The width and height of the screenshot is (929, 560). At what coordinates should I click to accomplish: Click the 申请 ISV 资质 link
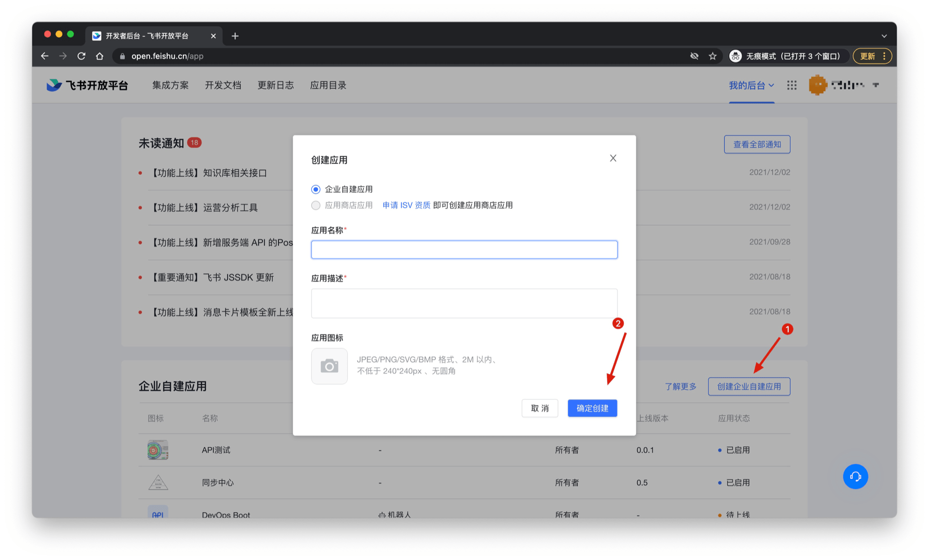406,206
